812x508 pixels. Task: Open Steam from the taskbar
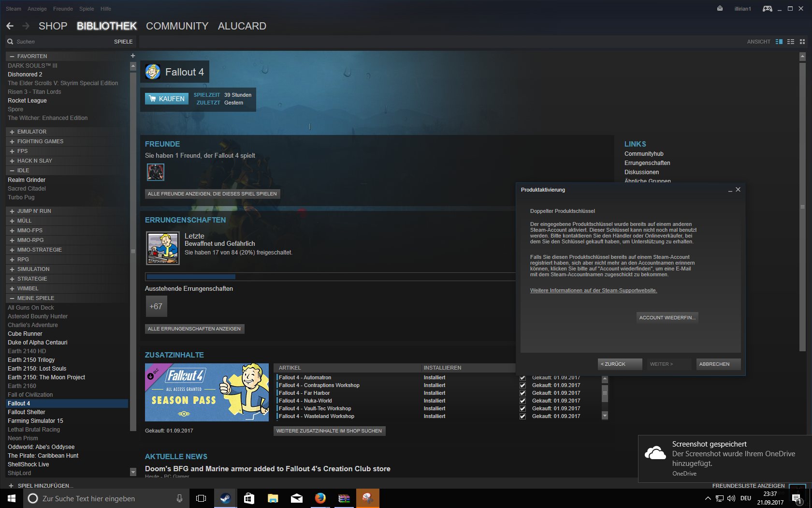[225, 498]
